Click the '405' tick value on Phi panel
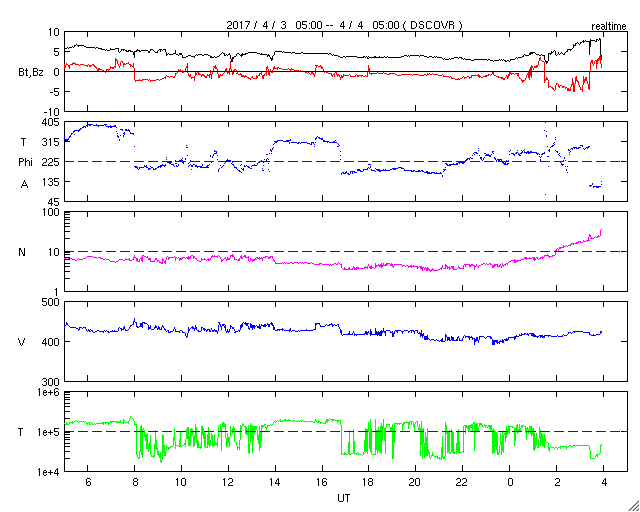 pyautogui.click(x=51, y=122)
